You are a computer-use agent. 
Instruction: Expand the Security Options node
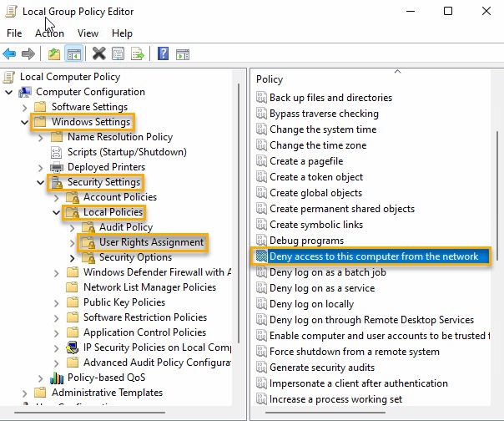(72, 258)
